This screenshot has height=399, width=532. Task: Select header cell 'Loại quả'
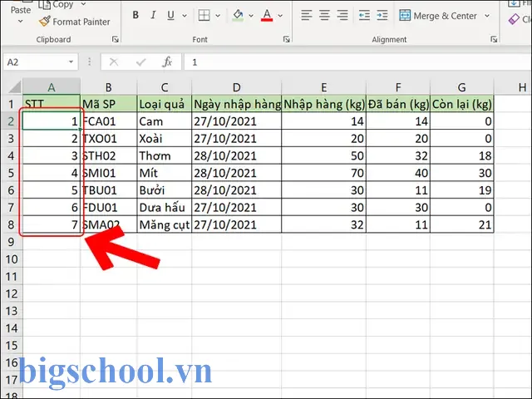(x=165, y=104)
